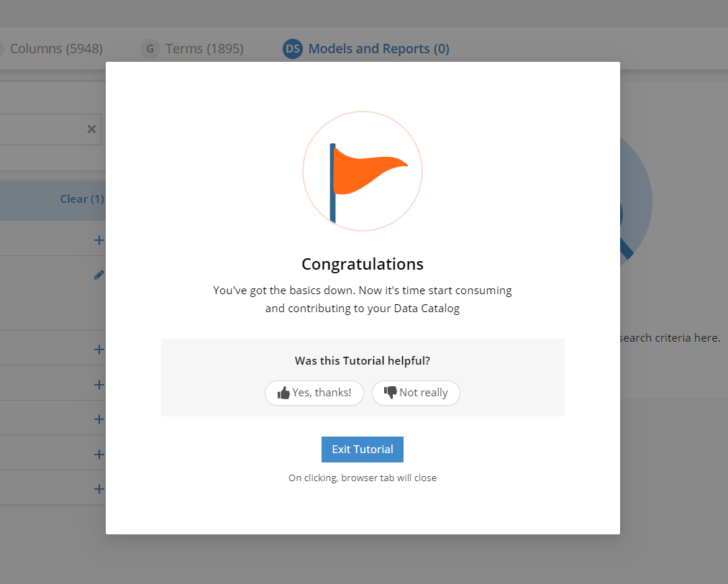
Task: Click the pencil edit icon in the sidebar
Action: [x=99, y=275]
